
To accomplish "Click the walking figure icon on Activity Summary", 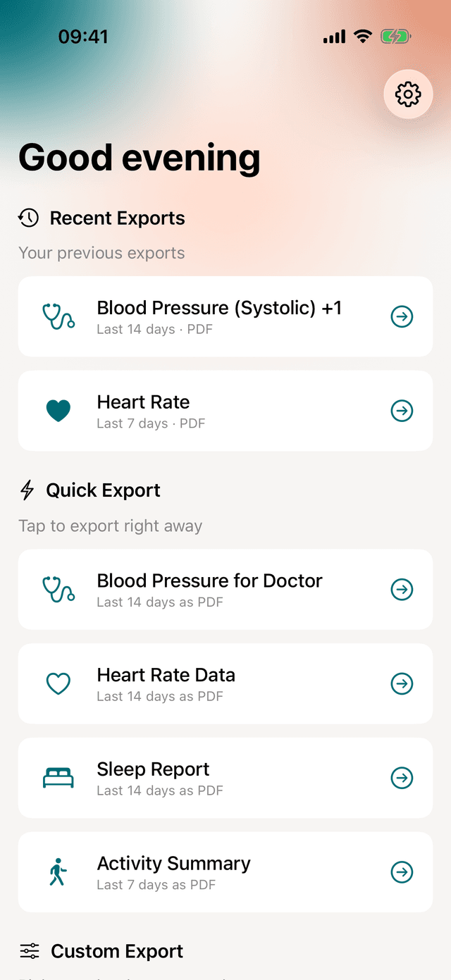I will (58, 872).
